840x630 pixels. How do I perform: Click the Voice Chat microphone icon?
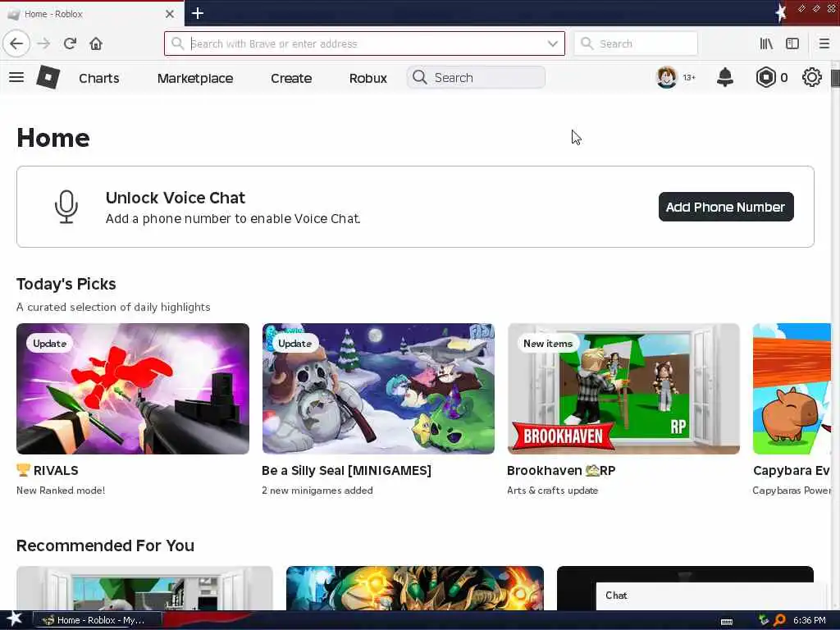(66, 207)
